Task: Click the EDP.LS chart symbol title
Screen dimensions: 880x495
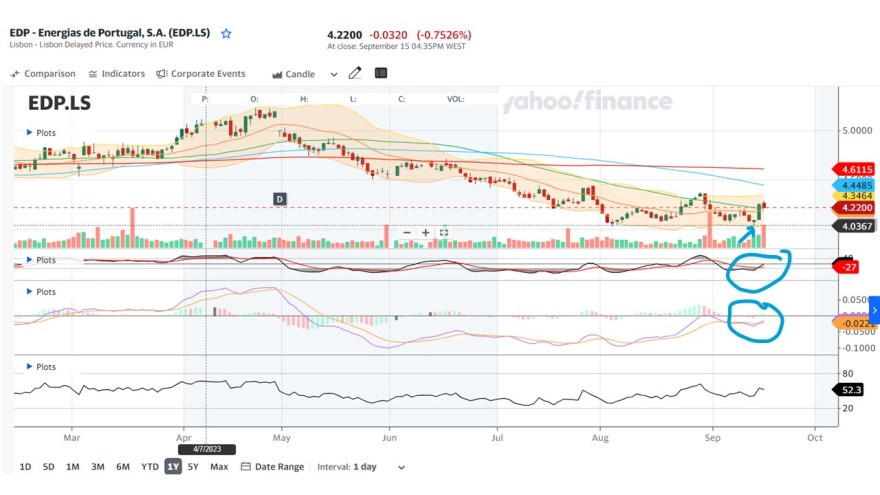Action: [x=59, y=103]
